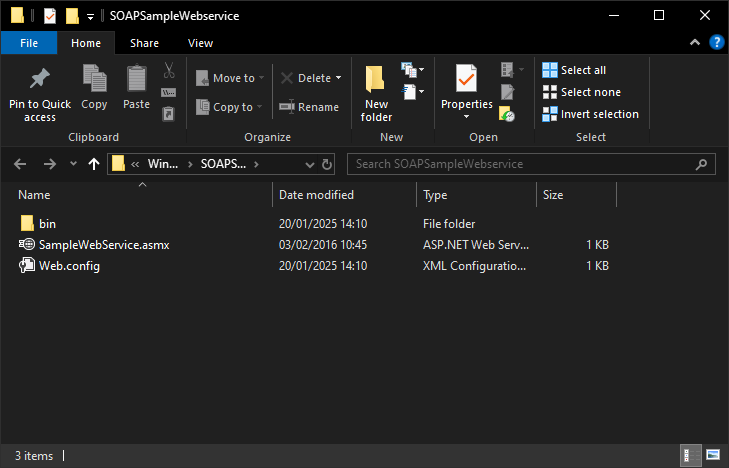Go back to previous folder
Image resolution: width=729 pixels, height=468 pixels.
coord(20,164)
